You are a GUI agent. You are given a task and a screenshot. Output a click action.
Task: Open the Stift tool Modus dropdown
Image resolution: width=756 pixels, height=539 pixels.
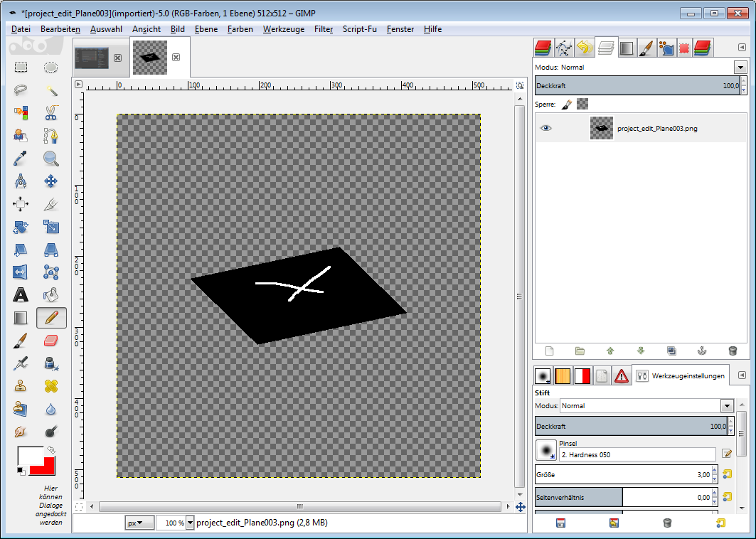click(x=727, y=406)
